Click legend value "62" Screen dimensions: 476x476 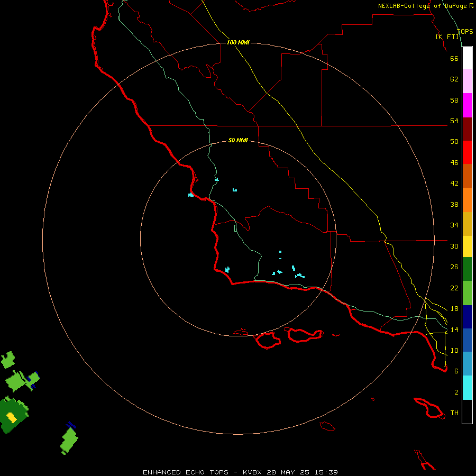tap(454, 79)
